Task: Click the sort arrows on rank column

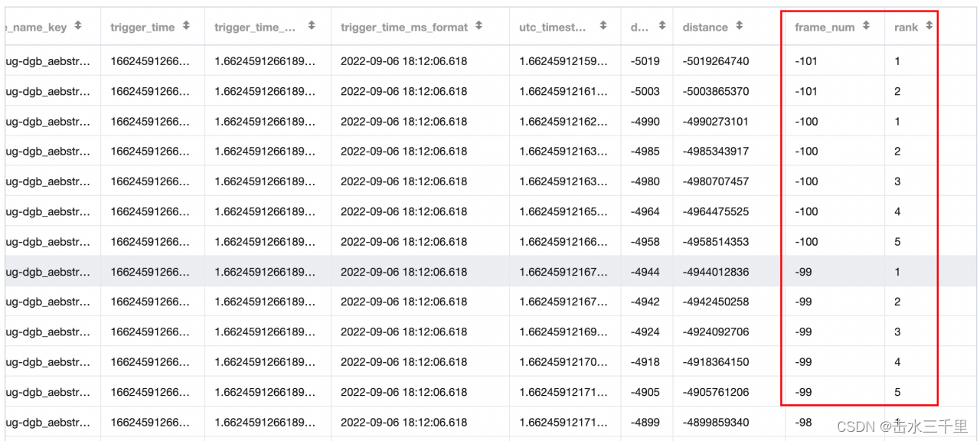Action: (x=929, y=27)
